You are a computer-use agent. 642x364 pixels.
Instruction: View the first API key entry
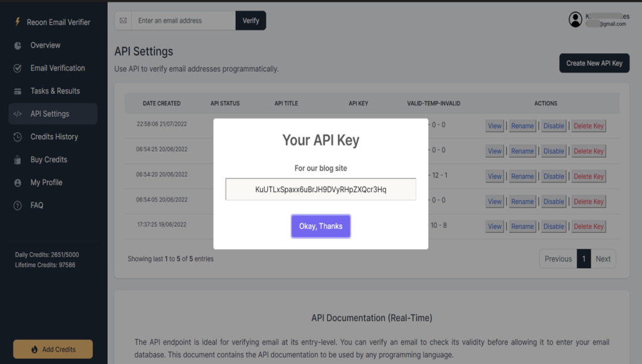coord(494,125)
